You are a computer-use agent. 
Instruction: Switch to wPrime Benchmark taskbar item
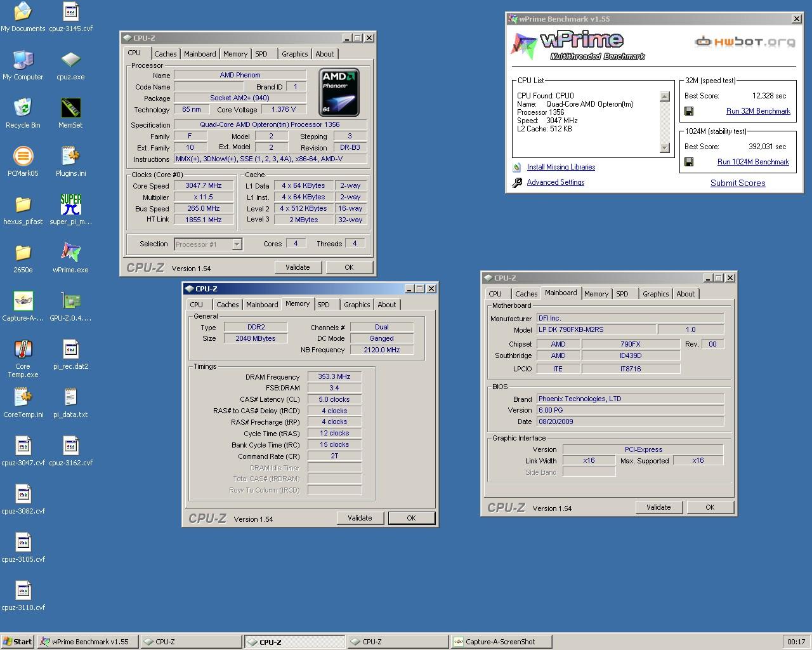(87, 642)
